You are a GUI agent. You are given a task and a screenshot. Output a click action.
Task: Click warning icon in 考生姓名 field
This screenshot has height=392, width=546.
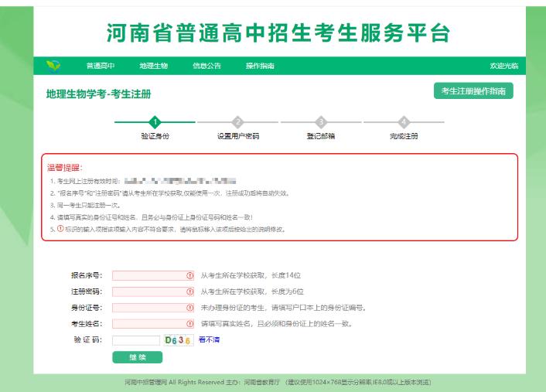pos(189,324)
